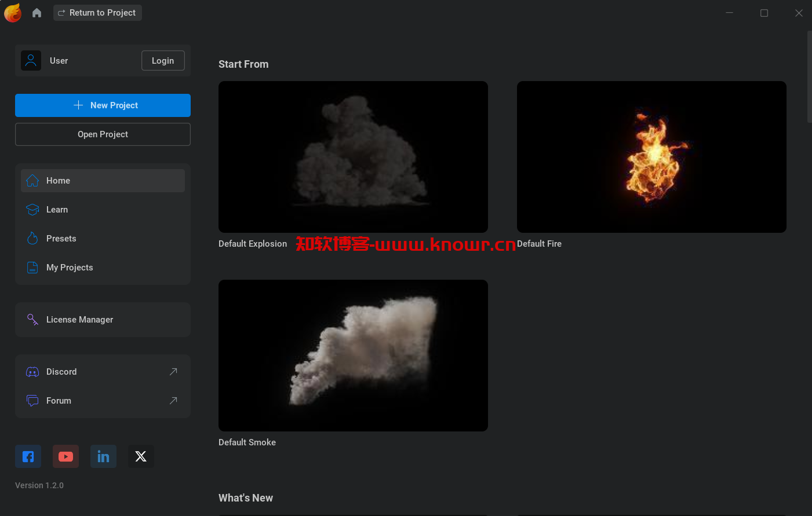Click the Start From heading

243,64
